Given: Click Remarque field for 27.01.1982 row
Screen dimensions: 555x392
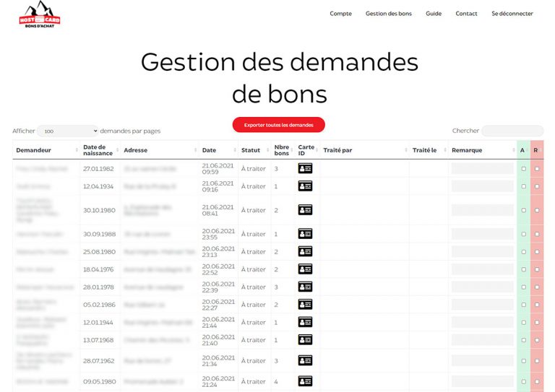Looking at the screenshot, I should click(x=482, y=169).
